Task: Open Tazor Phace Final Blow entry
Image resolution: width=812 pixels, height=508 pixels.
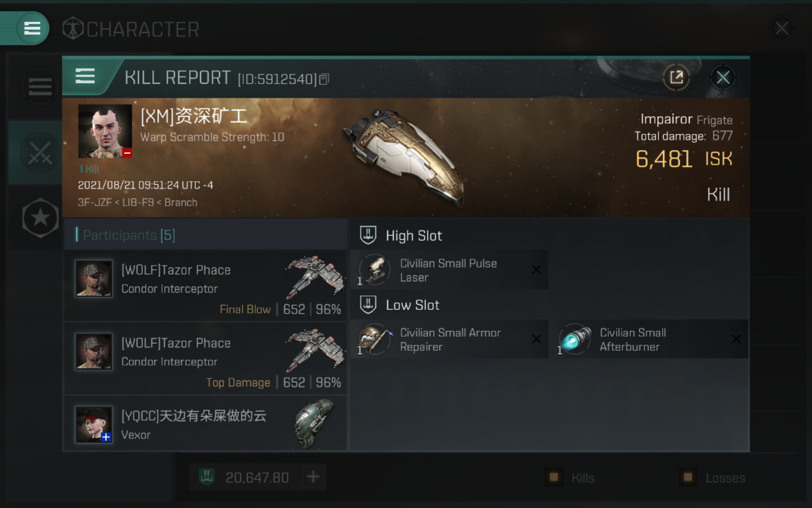Action: [x=206, y=286]
